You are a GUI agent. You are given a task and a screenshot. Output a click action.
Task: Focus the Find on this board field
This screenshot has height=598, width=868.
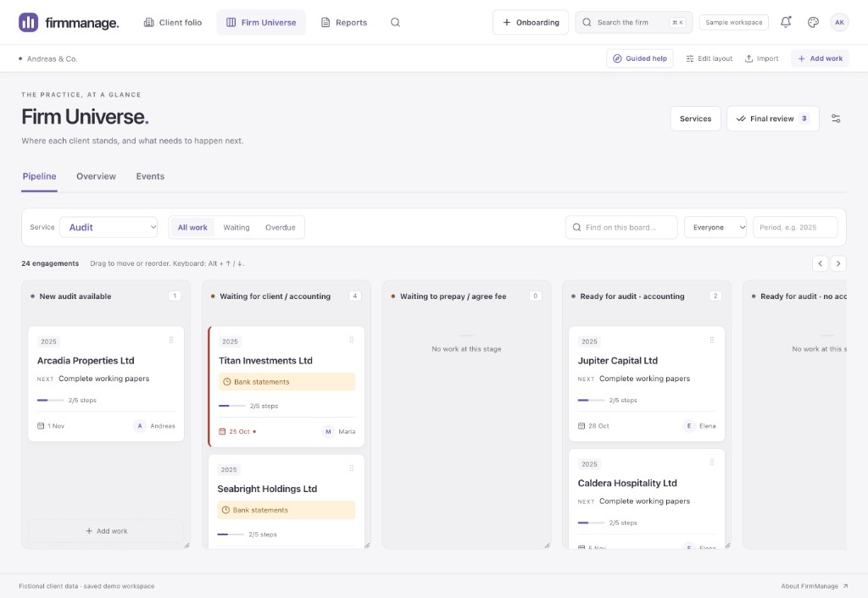point(621,227)
